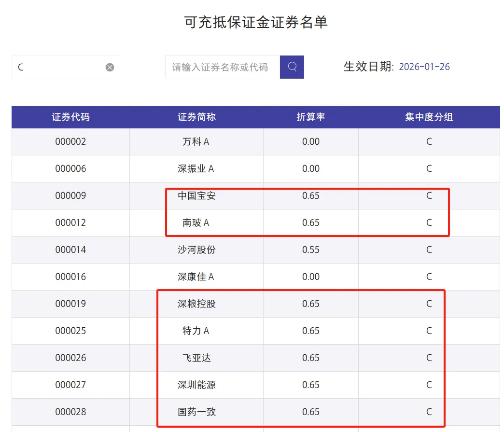Click group C cell in 深振业 A row
The height and width of the screenshot is (432, 504).
pyautogui.click(x=429, y=168)
